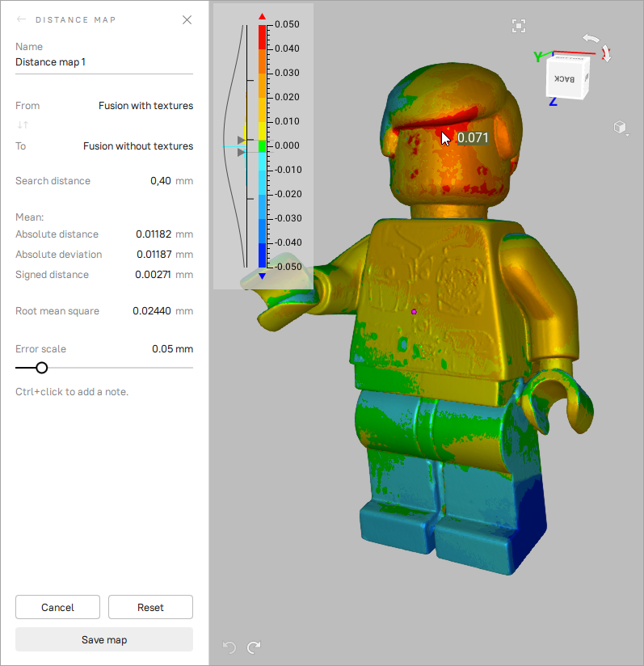Go back using the Distance Map arrow
The image size is (644, 666).
21,19
